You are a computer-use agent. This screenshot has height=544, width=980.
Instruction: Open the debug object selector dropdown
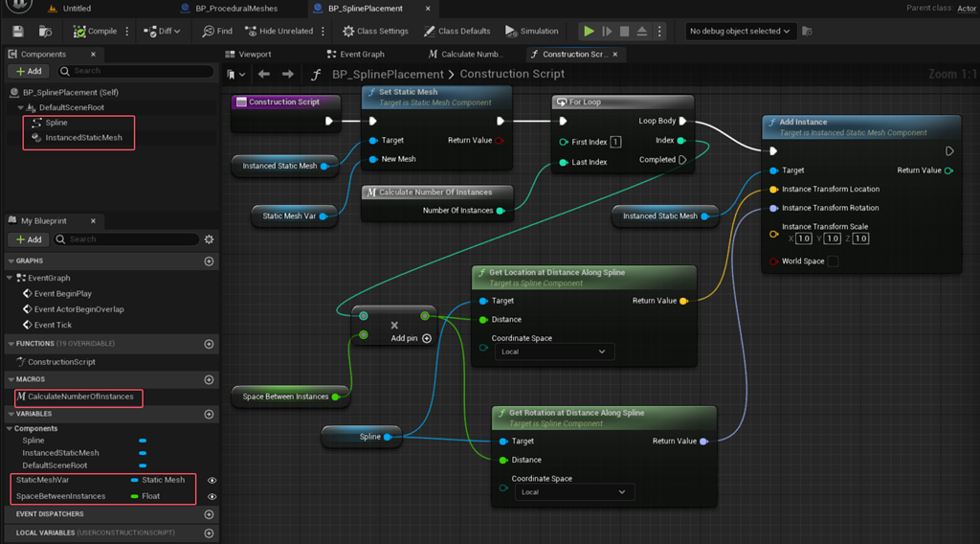pos(740,32)
